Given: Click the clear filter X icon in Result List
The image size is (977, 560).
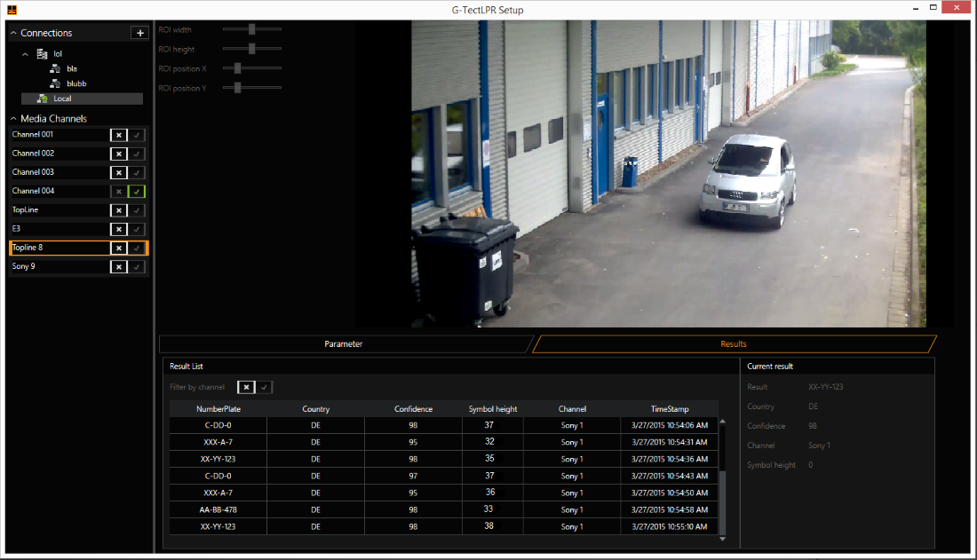Looking at the screenshot, I should coord(247,387).
